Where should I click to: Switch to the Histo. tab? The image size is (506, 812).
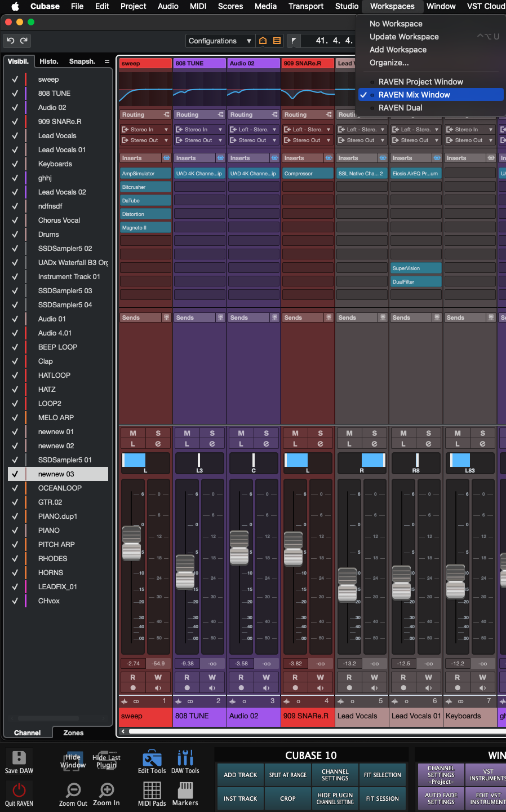[48, 61]
